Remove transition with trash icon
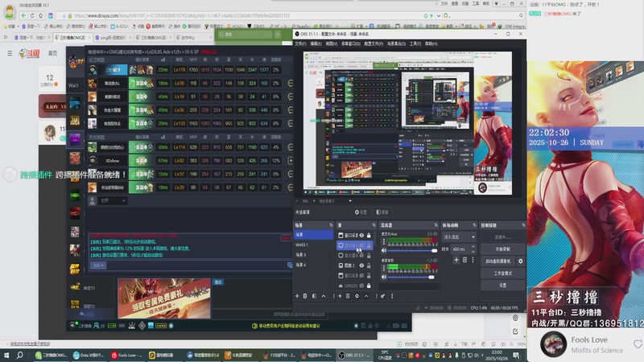Image resolution: width=644 pixels, height=362 pixels. [465, 260]
